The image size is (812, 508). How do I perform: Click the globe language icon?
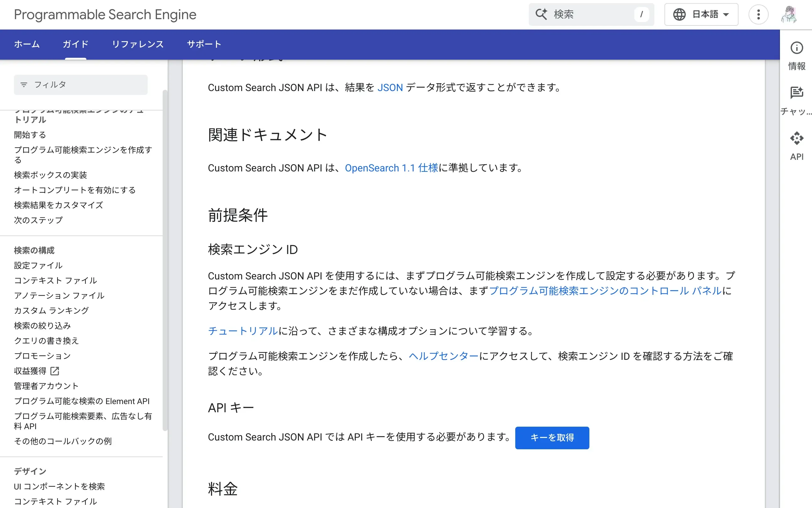pyautogui.click(x=679, y=14)
